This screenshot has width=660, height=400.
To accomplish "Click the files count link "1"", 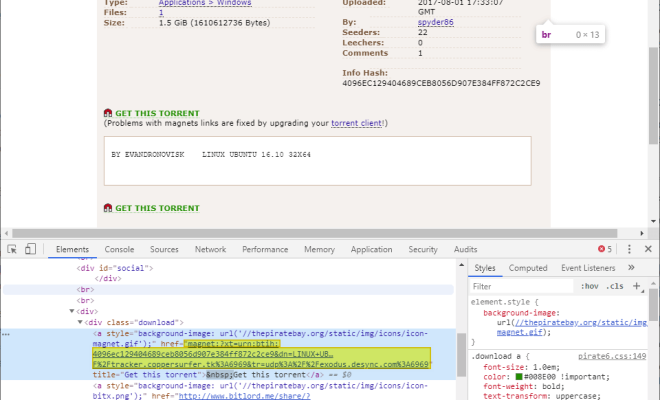I will [161, 13].
